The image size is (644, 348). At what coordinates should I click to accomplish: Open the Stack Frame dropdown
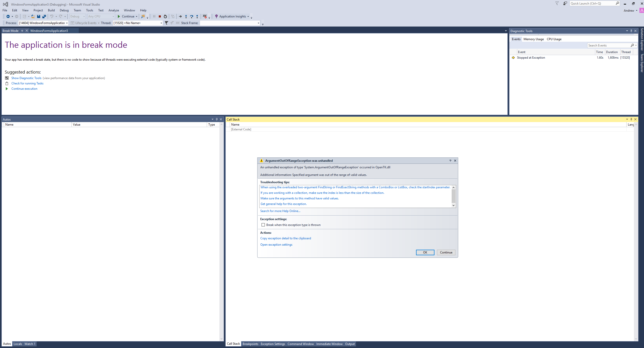point(258,23)
